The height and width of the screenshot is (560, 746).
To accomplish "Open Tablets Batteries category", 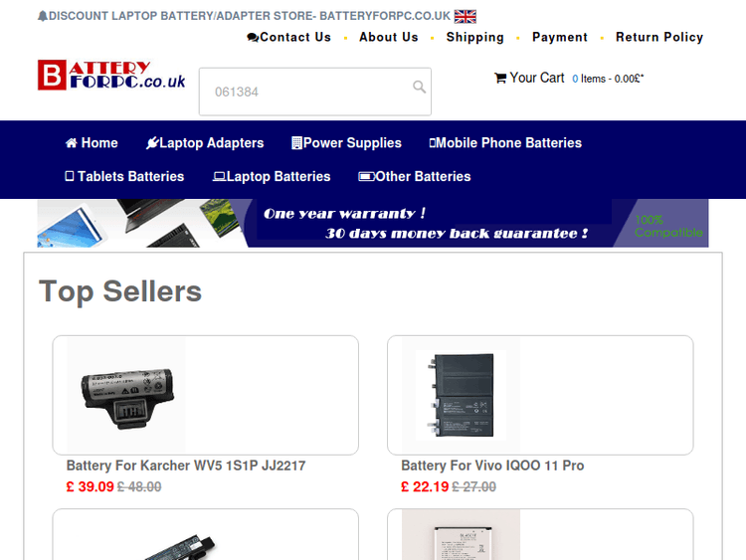I will (124, 176).
